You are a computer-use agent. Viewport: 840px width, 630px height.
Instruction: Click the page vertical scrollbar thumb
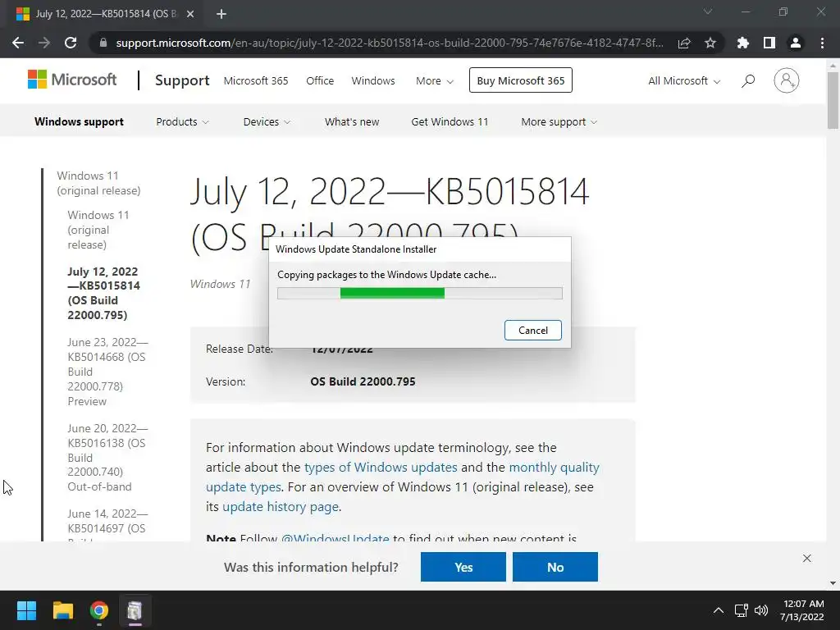tap(833, 100)
